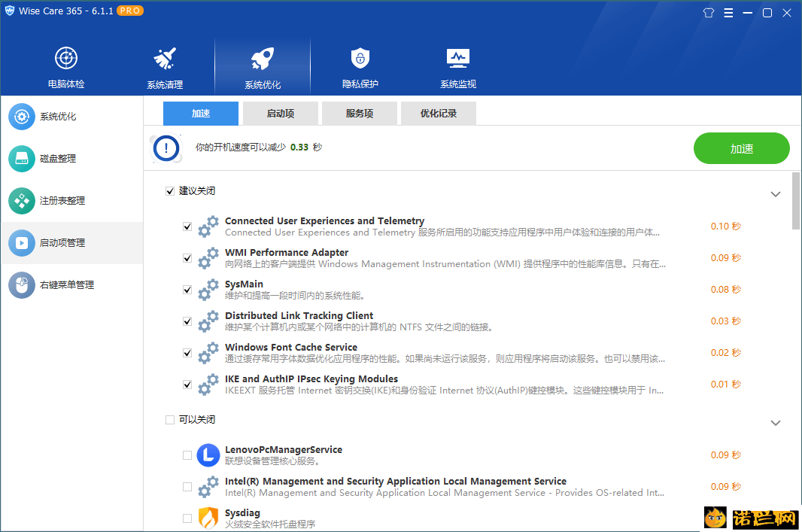Select 系统优化 in the left sidebar
The width and height of the screenshot is (802, 532).
click(71, 117)
